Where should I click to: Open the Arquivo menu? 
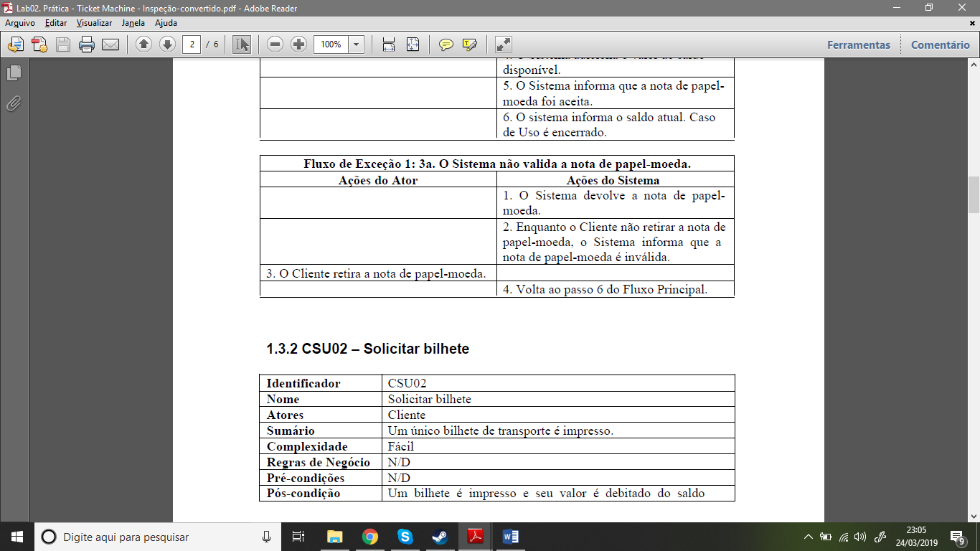coord(20,23)
